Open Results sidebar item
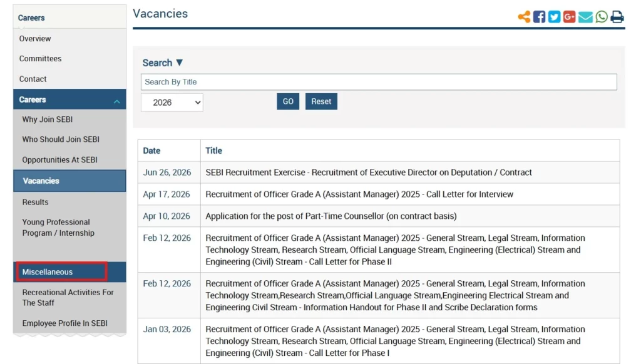 pos(35,202)
